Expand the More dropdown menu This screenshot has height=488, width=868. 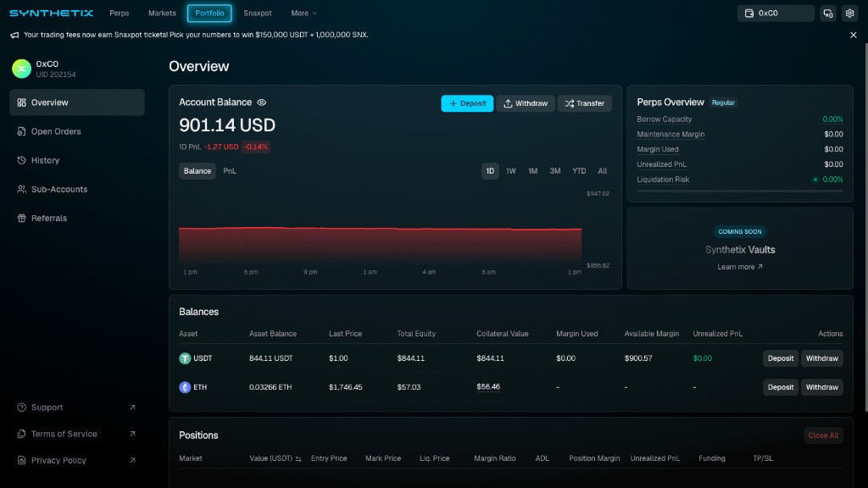304,13
